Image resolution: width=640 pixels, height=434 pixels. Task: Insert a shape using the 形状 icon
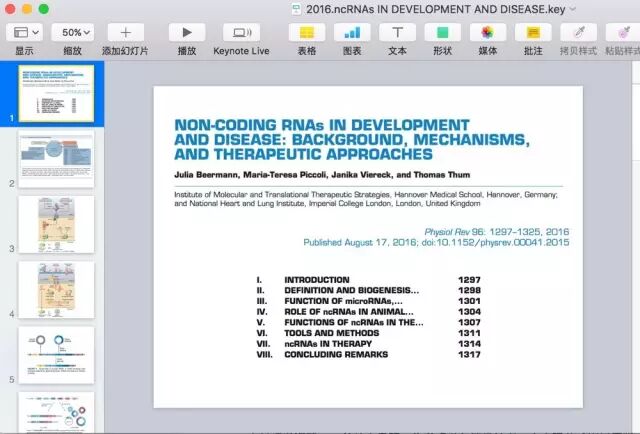(x=443, y=32)
